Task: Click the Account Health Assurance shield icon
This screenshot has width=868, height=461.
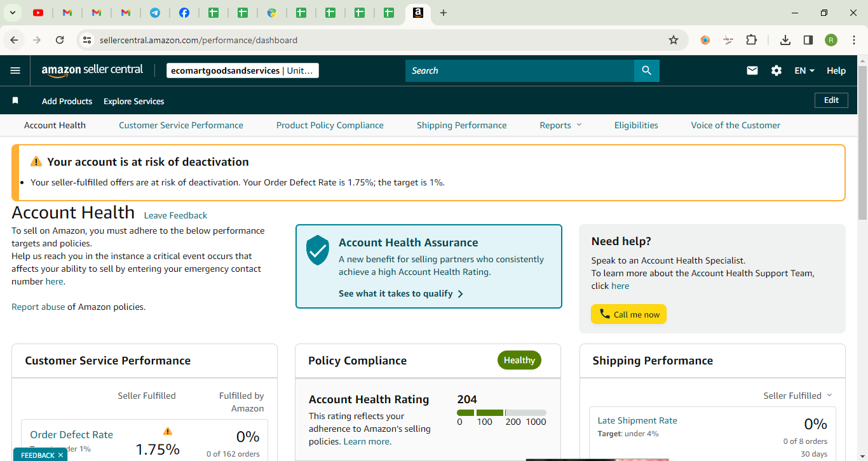Action: pyautogui.click(x=318, y=250)
